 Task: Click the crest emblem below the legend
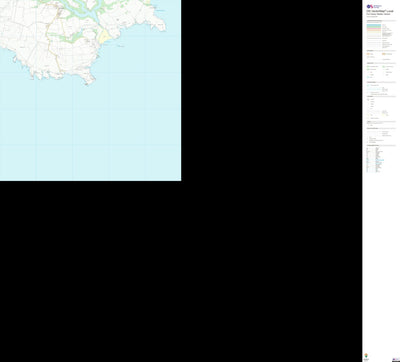[x=366, y=356]
